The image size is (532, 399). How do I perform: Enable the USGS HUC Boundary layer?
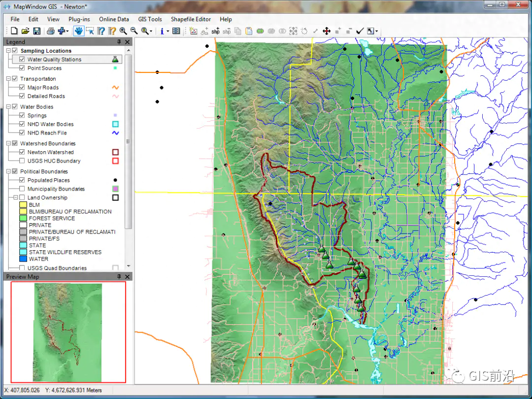point(22,161)
